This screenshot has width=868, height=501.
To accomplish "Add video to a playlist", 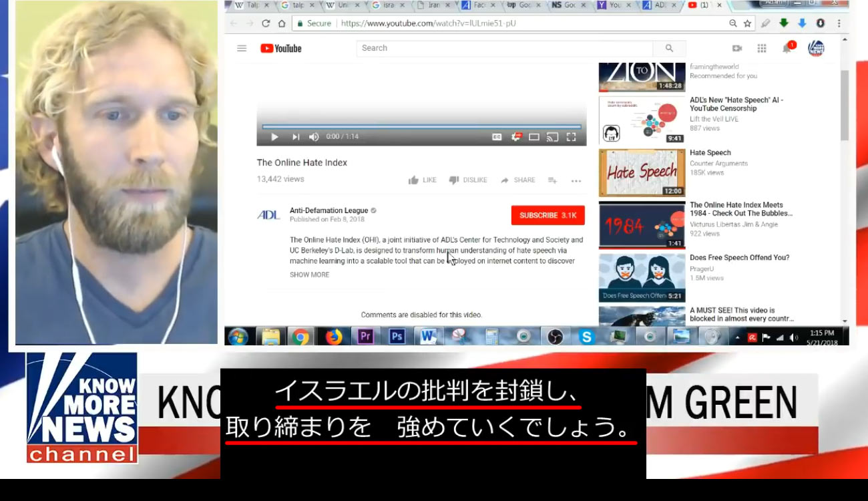I will pyautogui.click(x=552, y=180).
